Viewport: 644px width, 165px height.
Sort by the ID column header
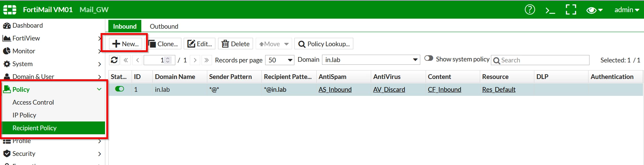pos(142,77)
